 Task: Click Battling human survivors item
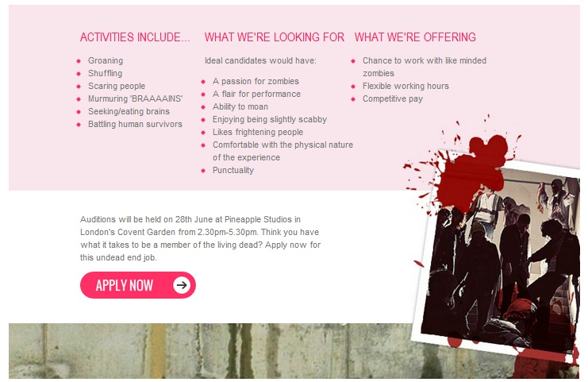pyautogui.click(x=135, y=124)
